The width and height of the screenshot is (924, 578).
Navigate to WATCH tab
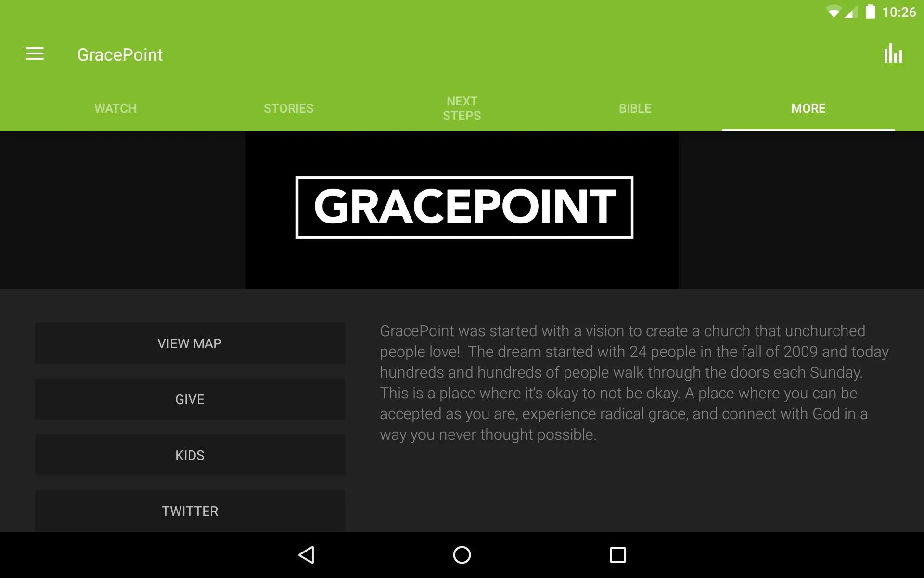115,108
